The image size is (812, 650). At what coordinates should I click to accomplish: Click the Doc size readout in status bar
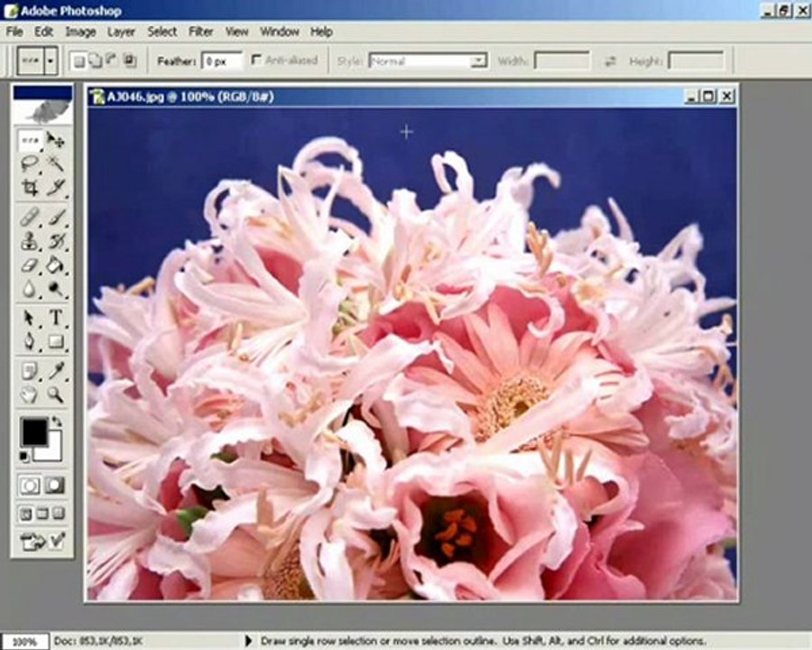tap(98, 642)
